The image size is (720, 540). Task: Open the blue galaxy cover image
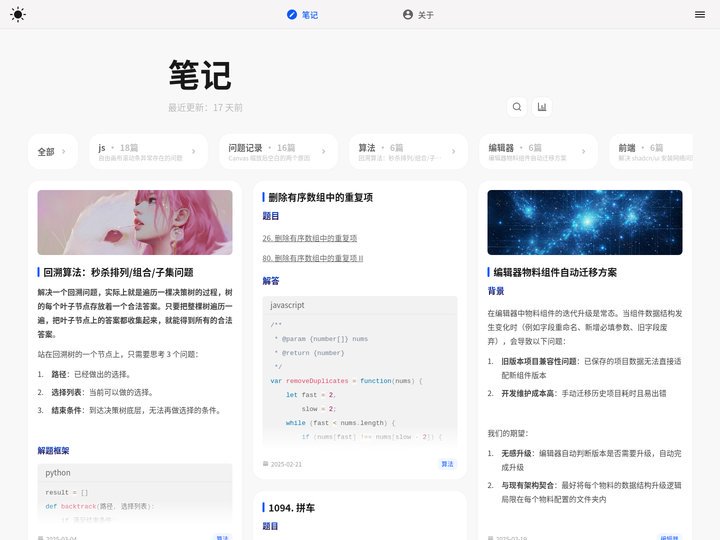tap(585, 222)
